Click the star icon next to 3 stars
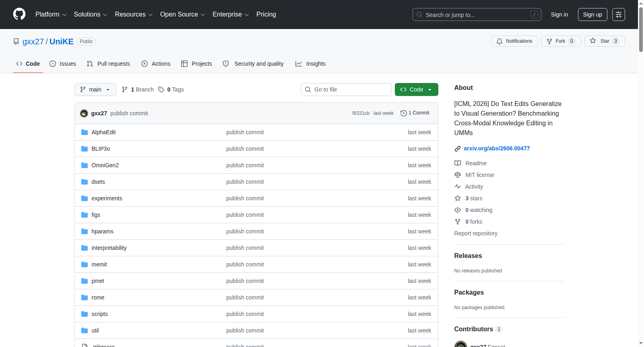 pos(458,198)
